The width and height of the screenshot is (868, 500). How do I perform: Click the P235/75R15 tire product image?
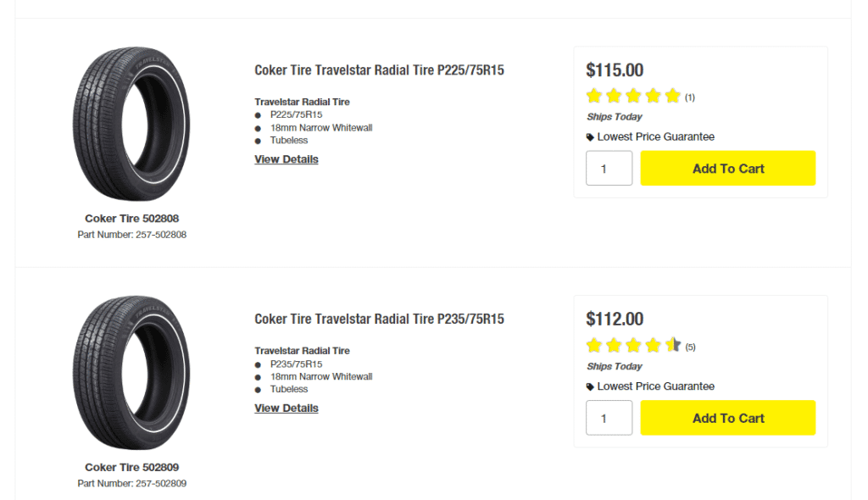tap(131, 373)
